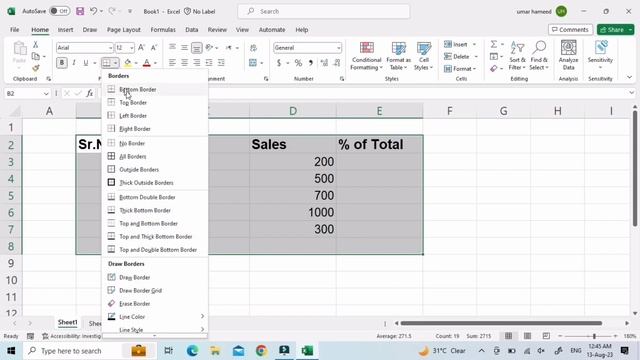Switch to the Formulas tab
Screen dimensions: 640x360
click(163, 30)
